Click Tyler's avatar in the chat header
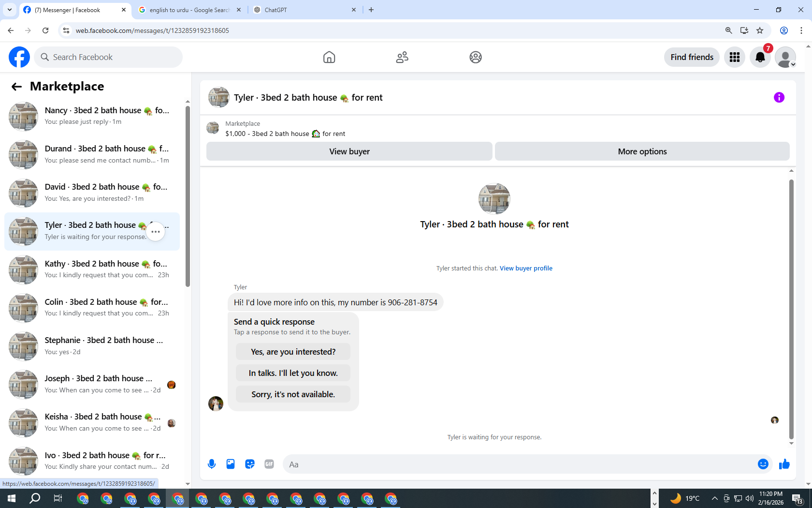This screenshot has height=508, width=812. 218,97
